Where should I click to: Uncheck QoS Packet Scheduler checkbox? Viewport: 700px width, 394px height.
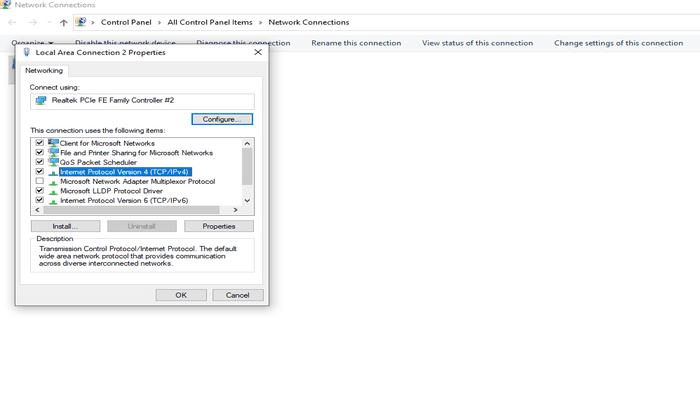pos(40,162)
